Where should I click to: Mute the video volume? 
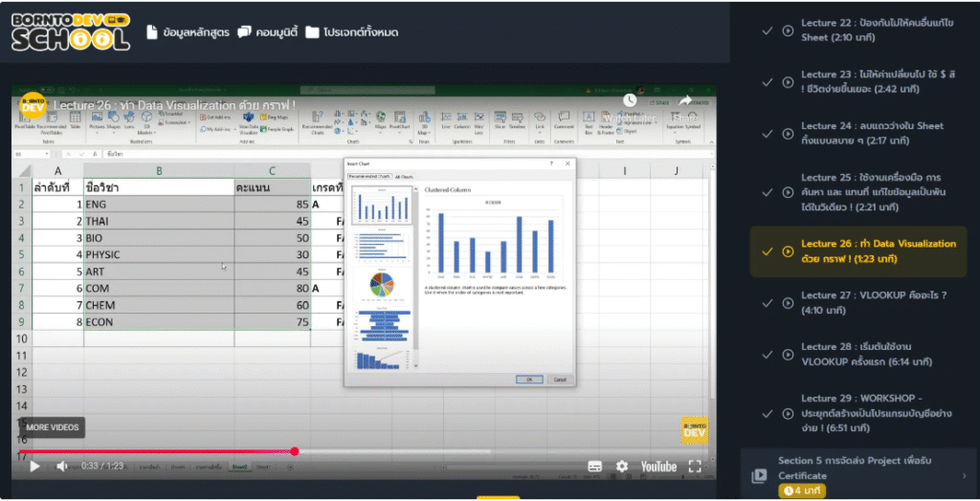(x=62, y=467)
